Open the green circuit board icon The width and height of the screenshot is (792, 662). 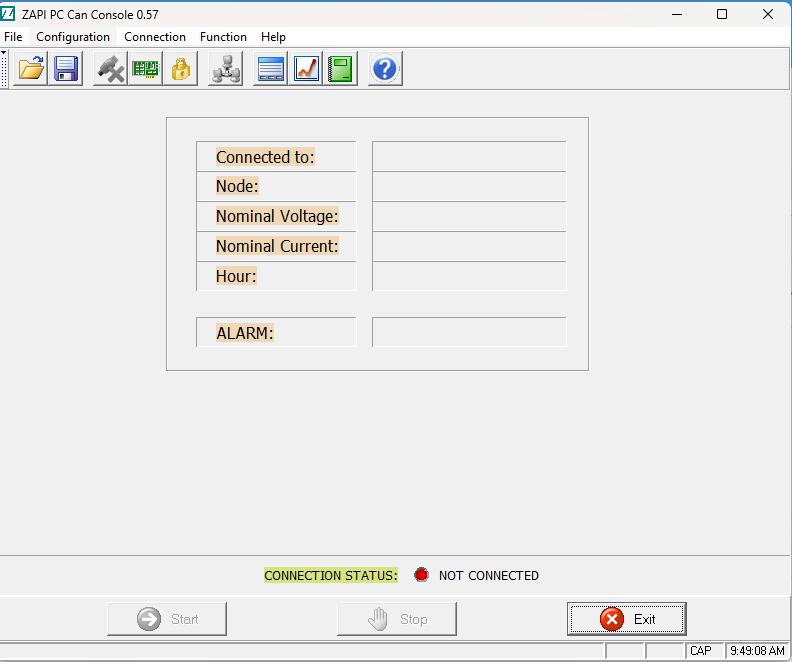pos(145,69)
